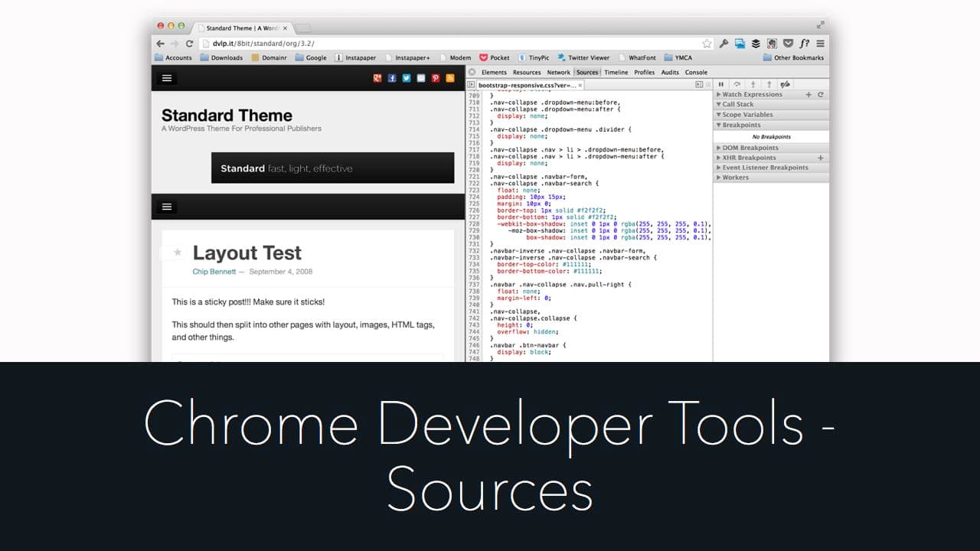This screenshot has height=551, width=980.
Task: Click the Pinterest social icon
Action: click(436, 78)
